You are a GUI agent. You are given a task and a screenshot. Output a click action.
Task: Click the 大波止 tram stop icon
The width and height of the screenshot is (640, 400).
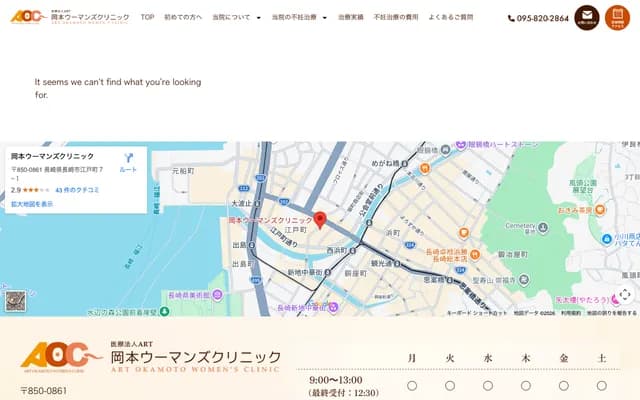[x=257, y=203]
